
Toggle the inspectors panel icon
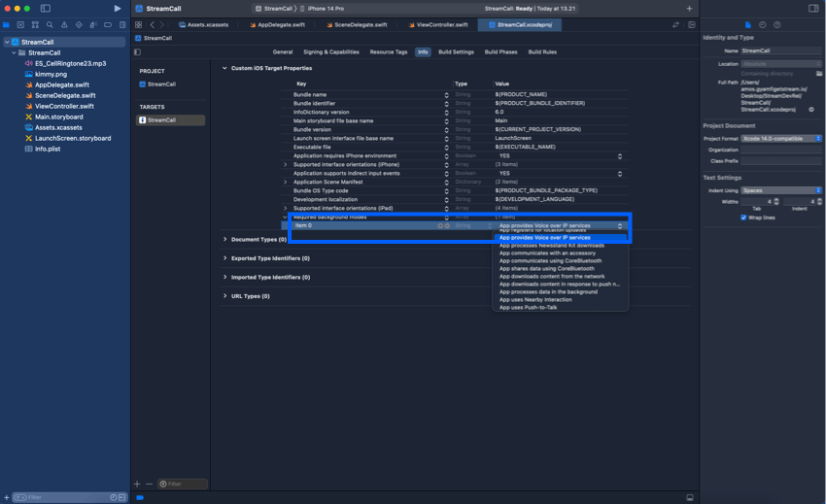pos(813,9)
